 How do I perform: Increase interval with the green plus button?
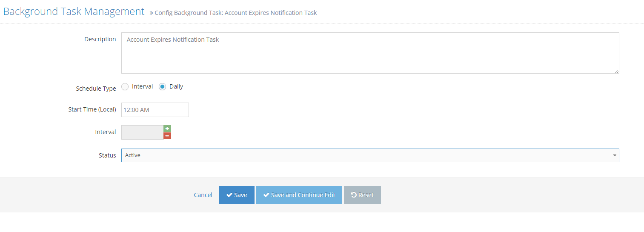[x=167, y=129]
